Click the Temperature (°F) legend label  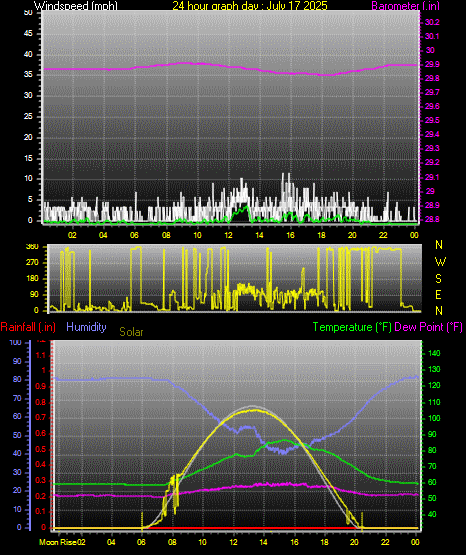[352, 327]
